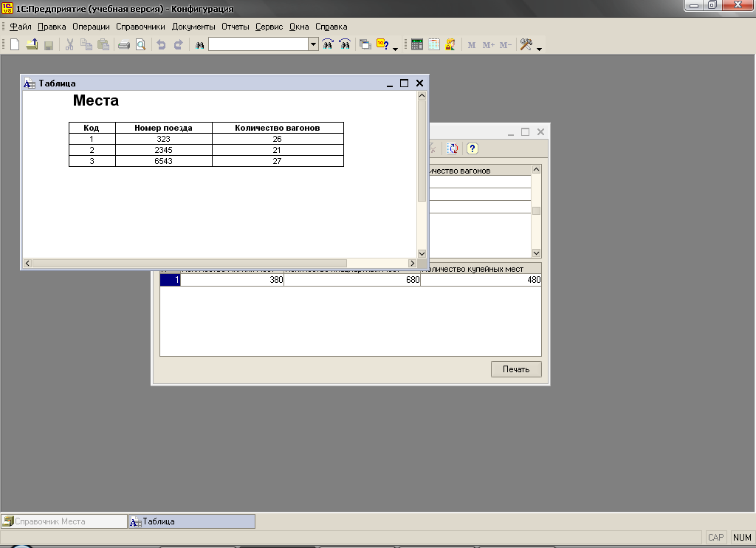This screenshot has height=548, width=756.
Task: Click the yellow Help question-mark icon
Action: click(472, 148)
